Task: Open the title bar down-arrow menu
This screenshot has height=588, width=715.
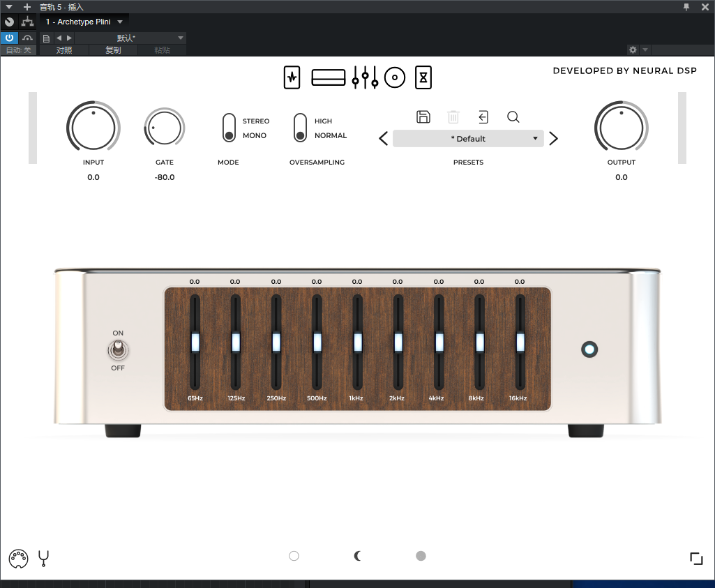Action: pyautogui.click(x=8, y=7)
